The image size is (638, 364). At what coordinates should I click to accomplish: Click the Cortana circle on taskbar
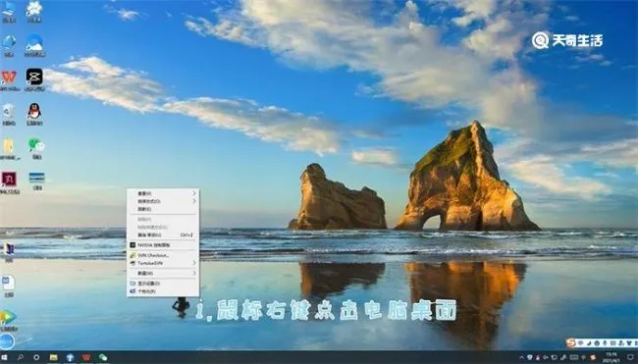pos(36,357)
